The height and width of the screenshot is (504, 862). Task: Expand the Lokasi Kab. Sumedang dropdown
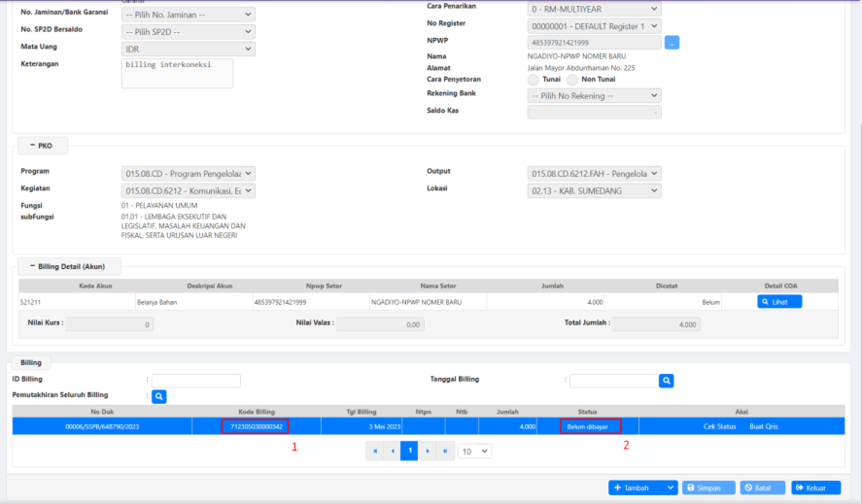point(594,191)
